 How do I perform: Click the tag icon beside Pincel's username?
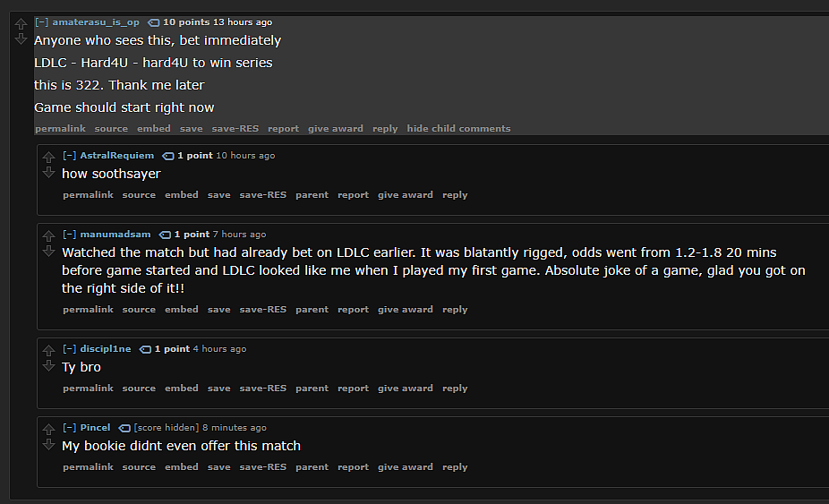click(x=124, y=428)
